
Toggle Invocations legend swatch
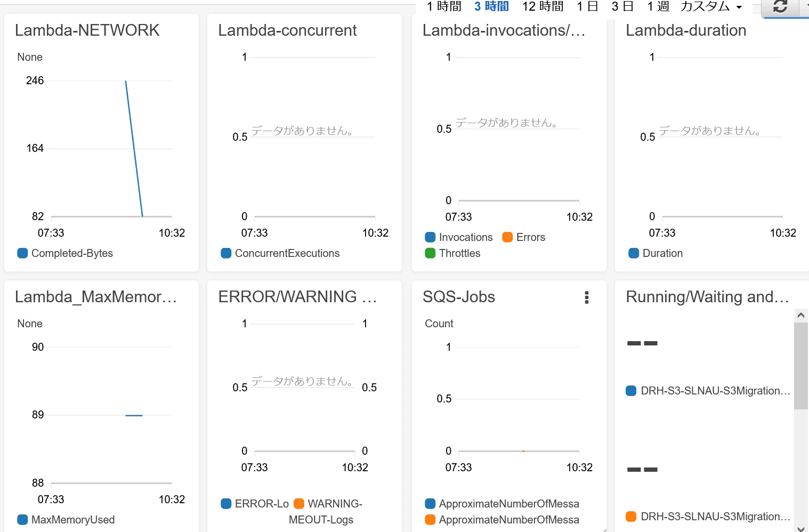coord(430,237)
